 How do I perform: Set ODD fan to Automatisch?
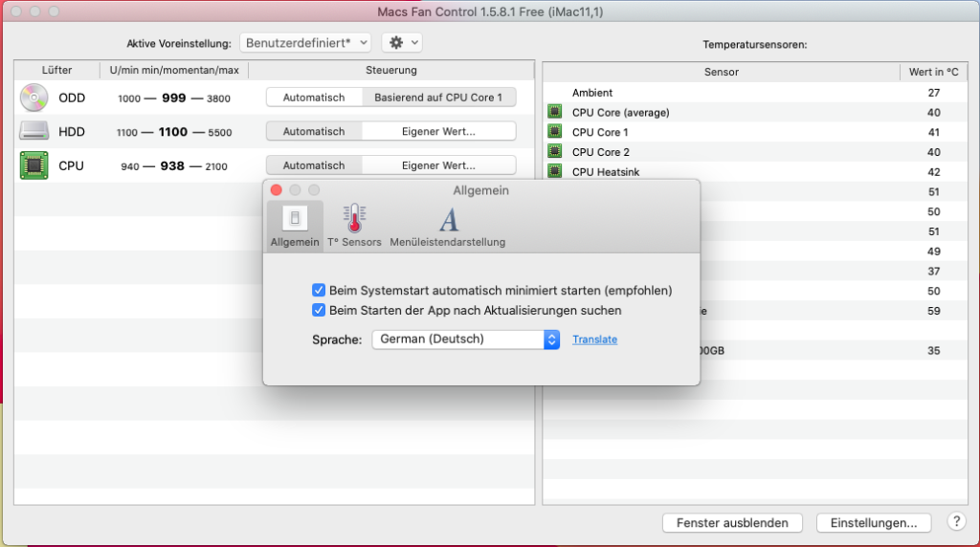click(x=314, y=98)
